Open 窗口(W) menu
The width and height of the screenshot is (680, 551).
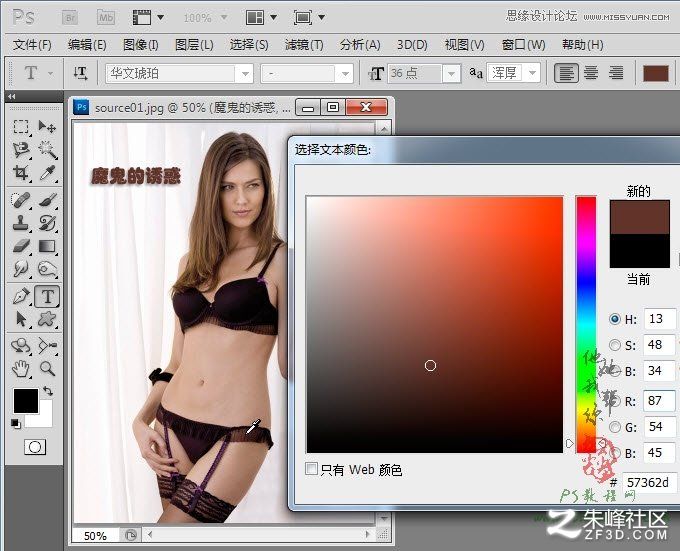pos(523,45)
